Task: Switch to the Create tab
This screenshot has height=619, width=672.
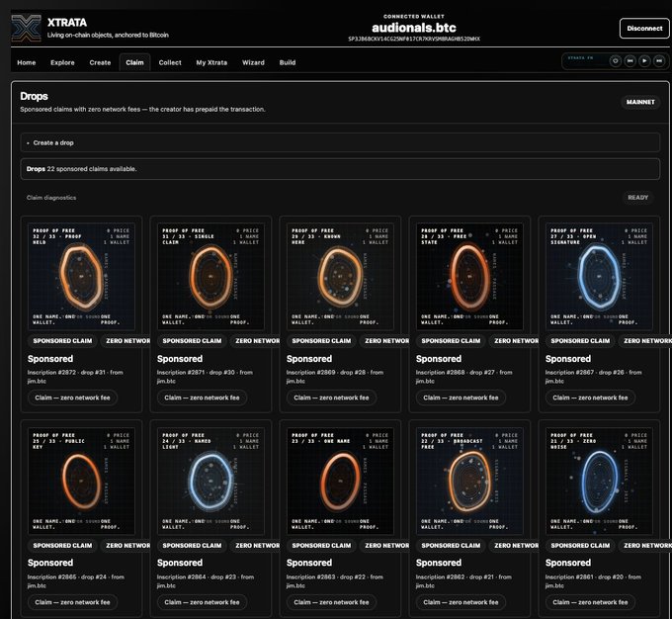Action: pyautogui.click(x=100, y=62)
